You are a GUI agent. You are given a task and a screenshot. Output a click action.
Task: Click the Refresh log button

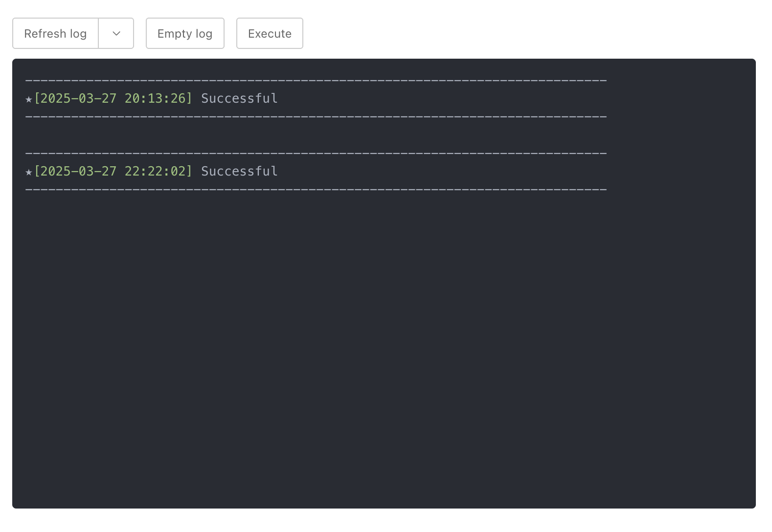[55, 34]
